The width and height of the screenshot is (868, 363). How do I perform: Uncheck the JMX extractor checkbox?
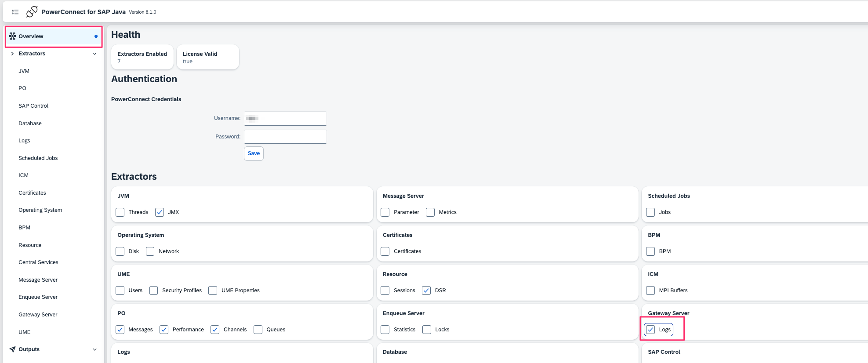tap(160, 212)
